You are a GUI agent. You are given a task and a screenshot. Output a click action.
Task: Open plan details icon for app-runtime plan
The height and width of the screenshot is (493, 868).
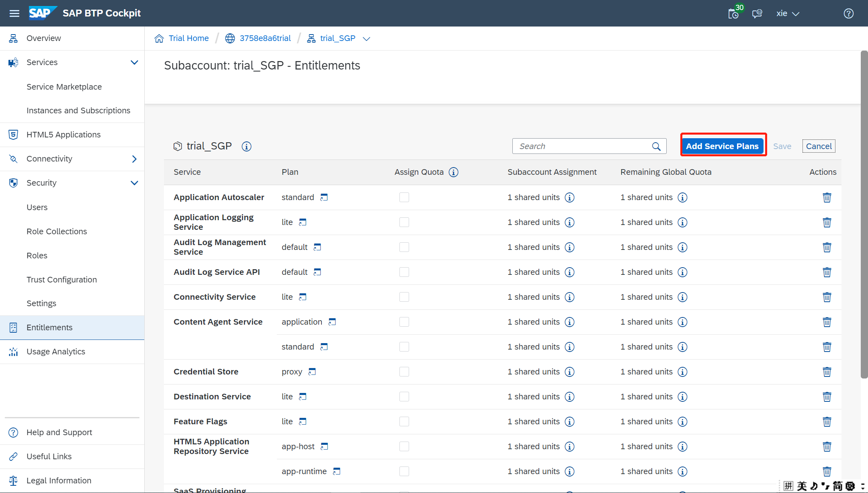tap(337, 471)
